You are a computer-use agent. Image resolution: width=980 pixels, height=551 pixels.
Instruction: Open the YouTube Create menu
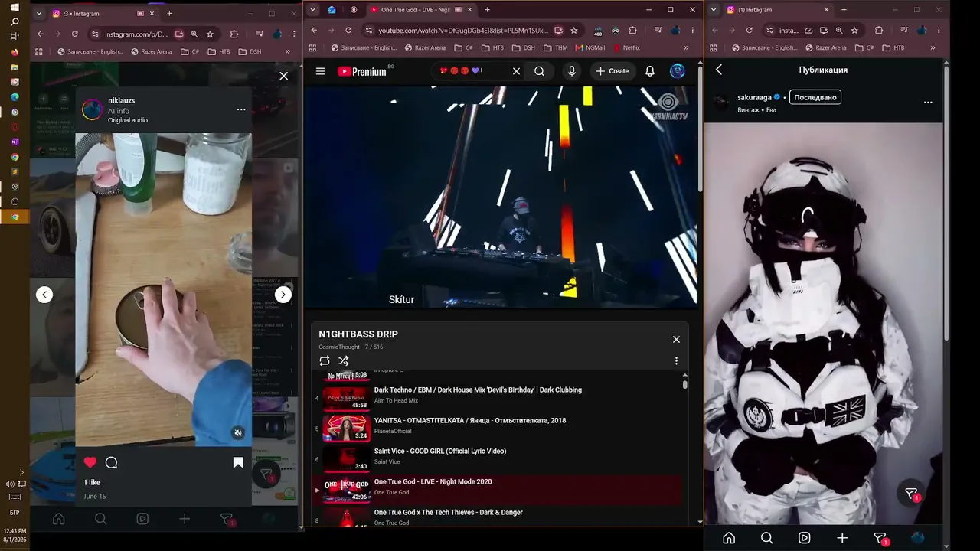coord(612,71)
